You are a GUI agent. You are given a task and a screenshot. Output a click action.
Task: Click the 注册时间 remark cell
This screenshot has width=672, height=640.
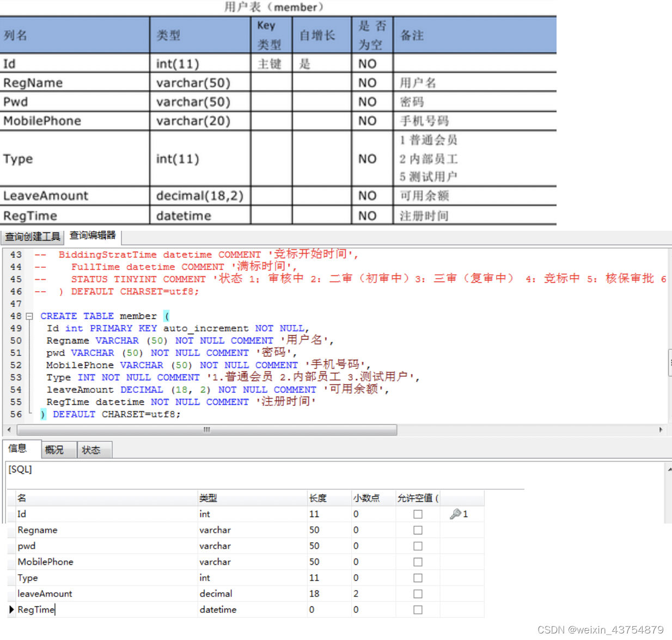[475, 216]
